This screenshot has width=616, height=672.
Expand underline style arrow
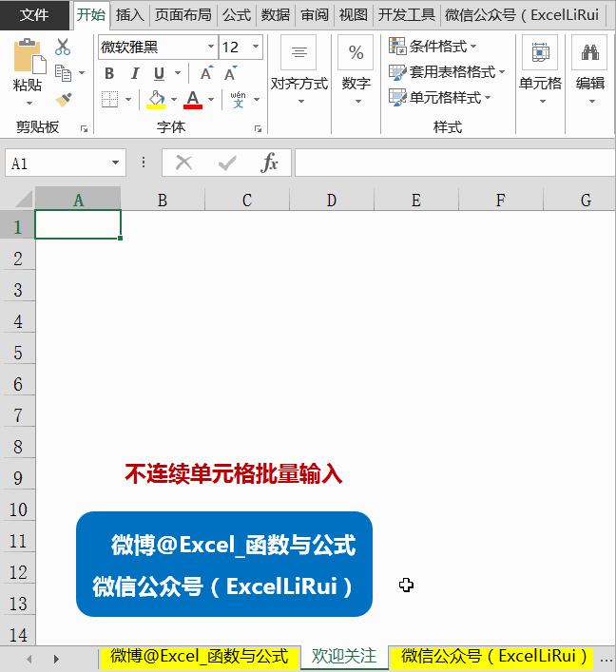tap(178, 74)
